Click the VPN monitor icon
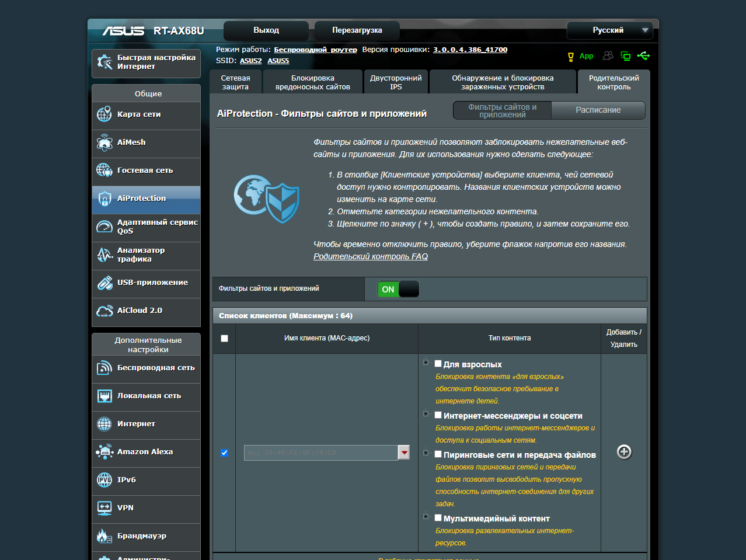 104,508
